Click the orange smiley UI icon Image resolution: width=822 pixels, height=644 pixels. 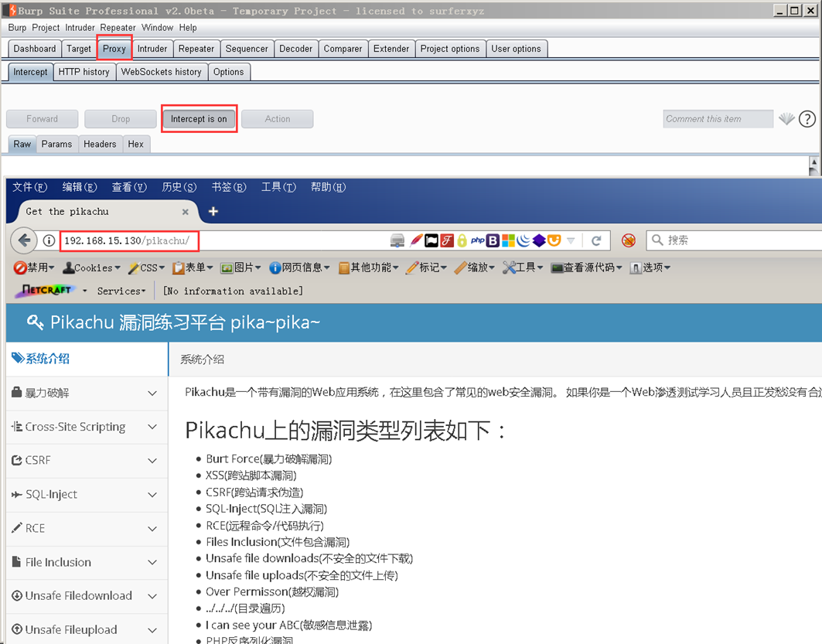pyautogui.click(x=554, y=240)
